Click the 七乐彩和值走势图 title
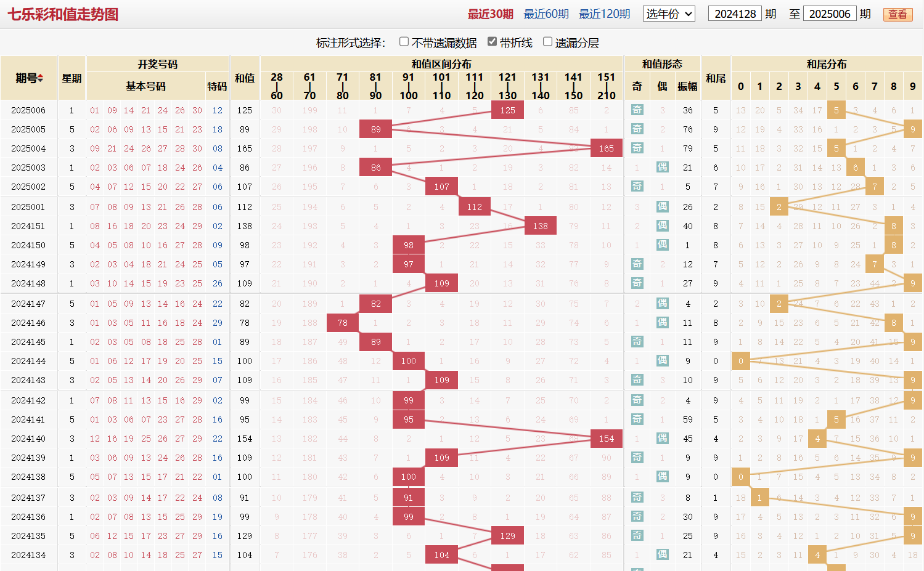The height and width of the screenshot is (571, 924). (63, 14)
